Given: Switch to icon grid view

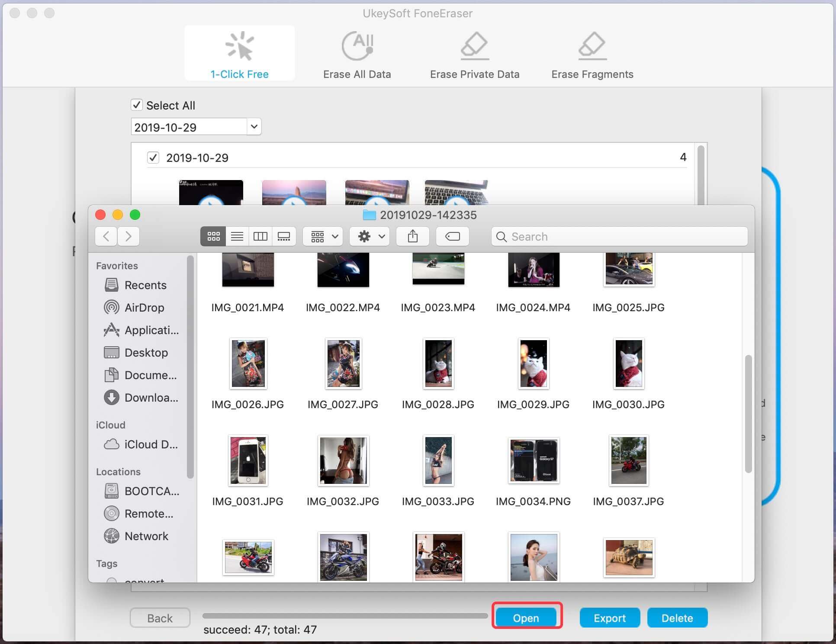Looking at the screenshot, I should (x=212, y=236).
